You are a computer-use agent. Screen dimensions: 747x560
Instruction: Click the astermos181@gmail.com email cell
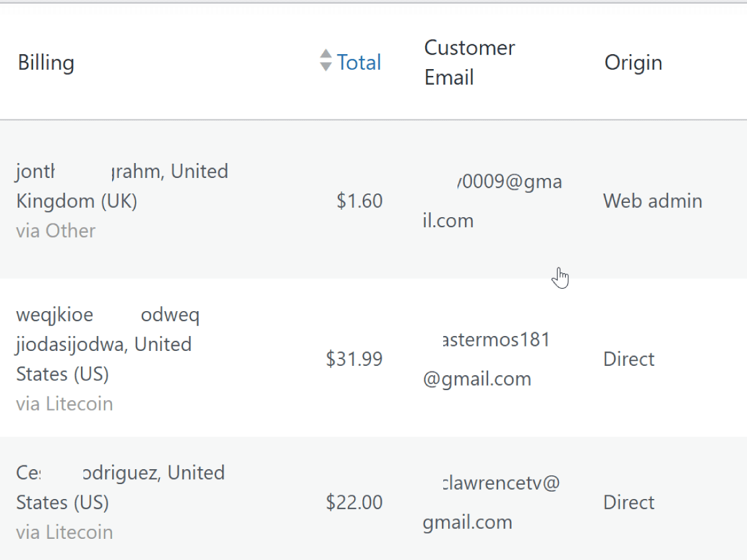[487, 359]
